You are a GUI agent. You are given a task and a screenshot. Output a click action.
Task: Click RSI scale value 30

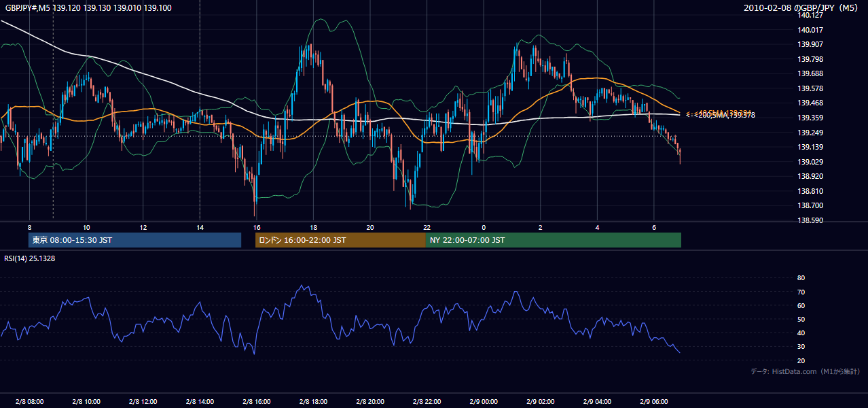pos(801,347)
